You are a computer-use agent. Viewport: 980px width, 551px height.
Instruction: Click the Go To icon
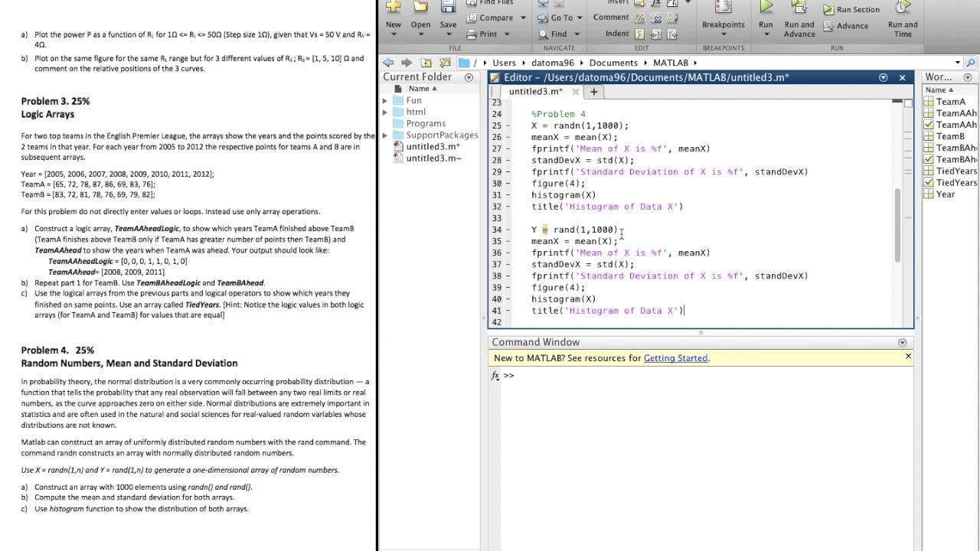543,18
